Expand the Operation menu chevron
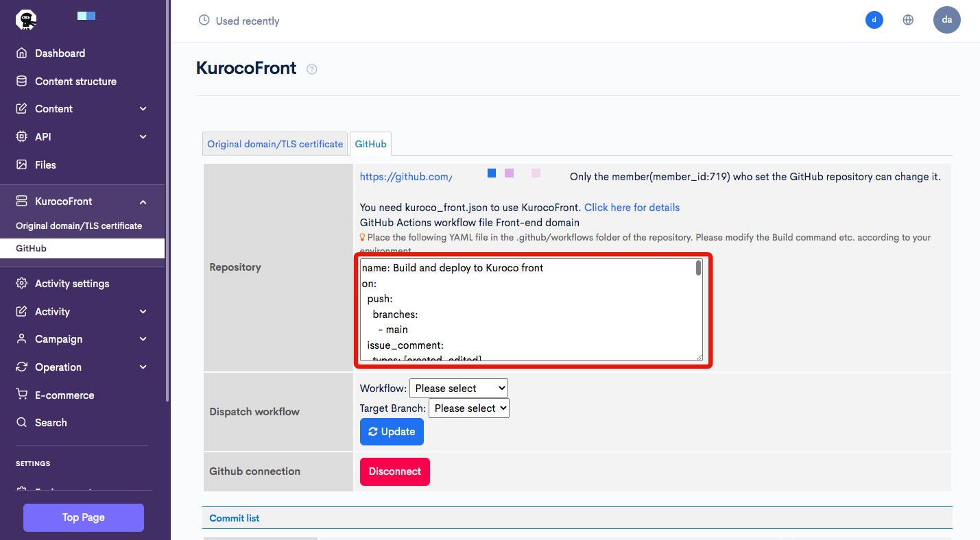Viewport: 980px width, 540px height. [x=143, y=367]
